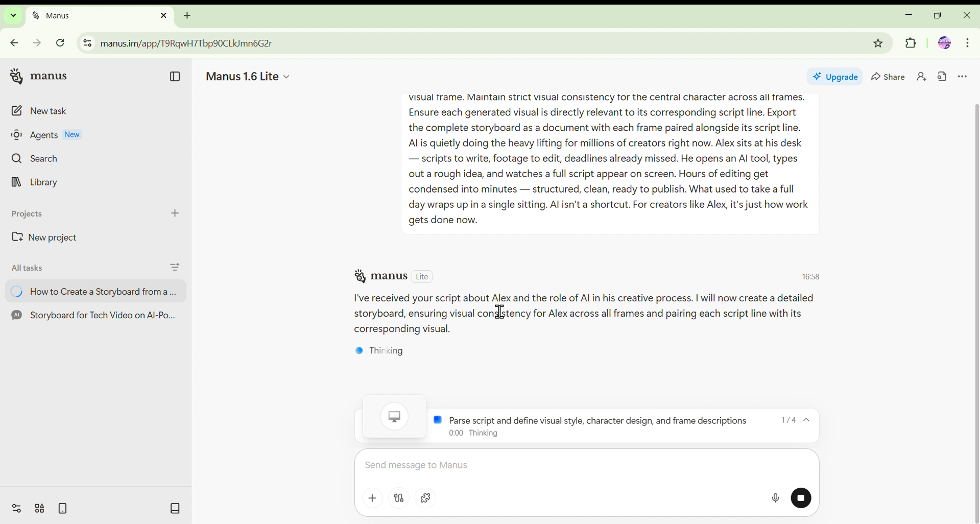Click the address bar URL
The height and width of the screenshot is (524, 980).
click(187, 44)
